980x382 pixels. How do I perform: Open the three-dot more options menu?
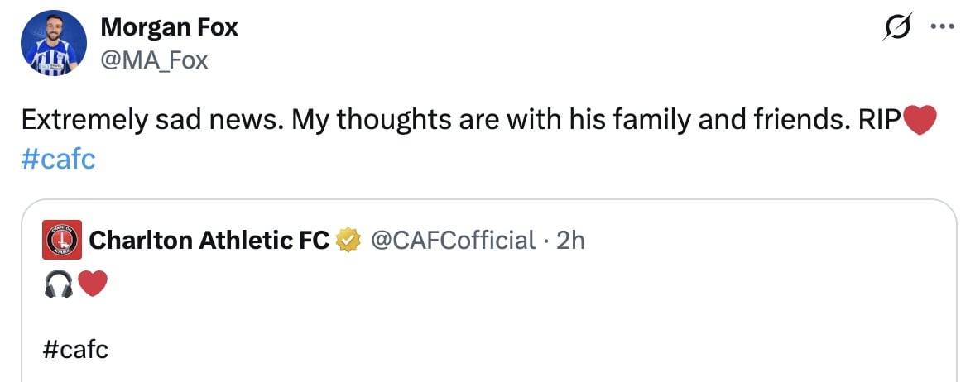(x=943, y=26)
